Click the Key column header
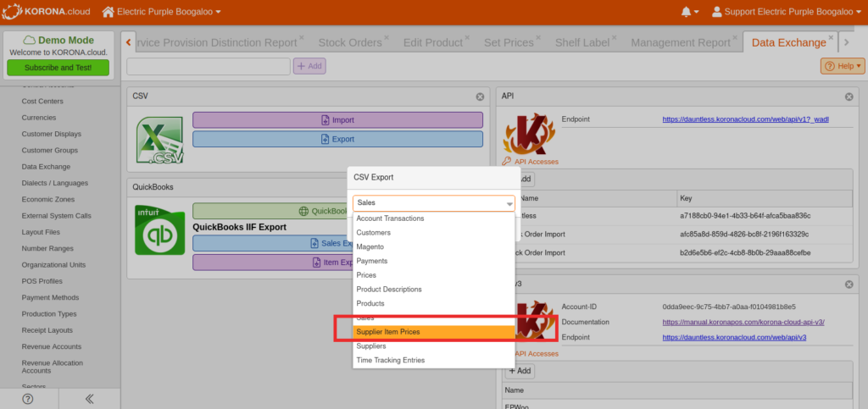 coord(765,198)
